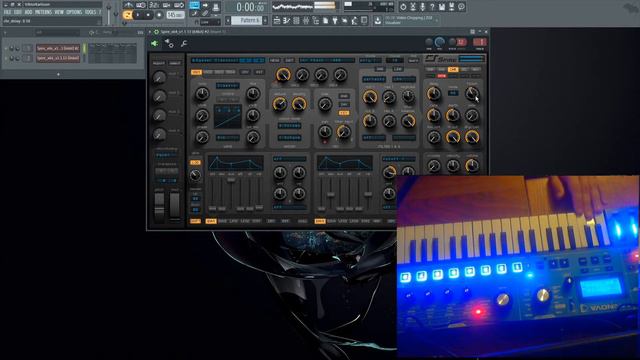Click the transport stop button

[149, 15]
